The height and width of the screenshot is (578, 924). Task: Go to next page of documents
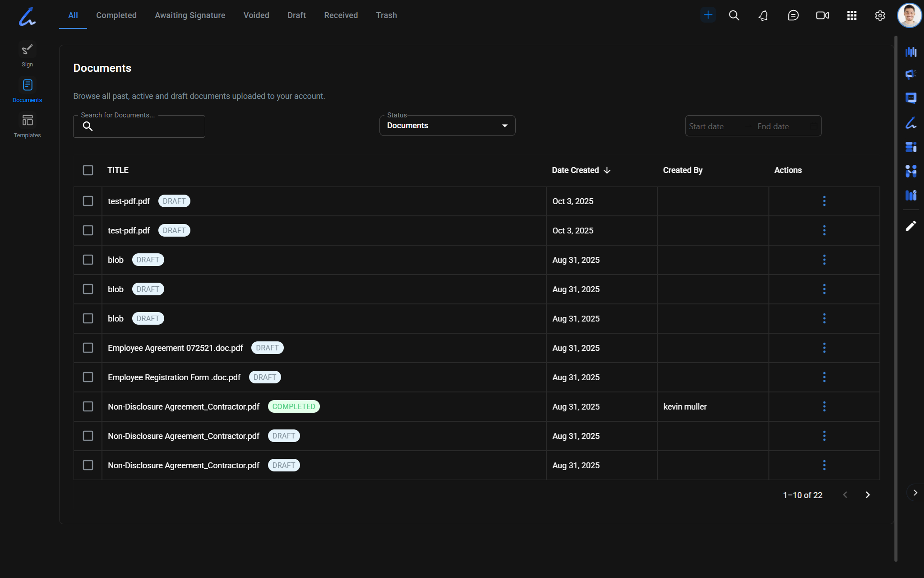(x=867, y=495)
